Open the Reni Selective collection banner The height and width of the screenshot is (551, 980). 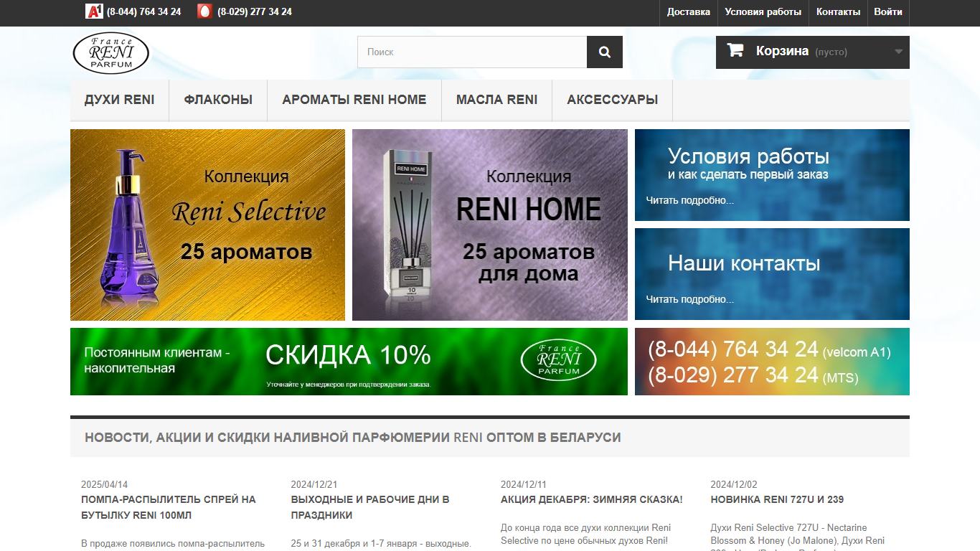[207, 225]
